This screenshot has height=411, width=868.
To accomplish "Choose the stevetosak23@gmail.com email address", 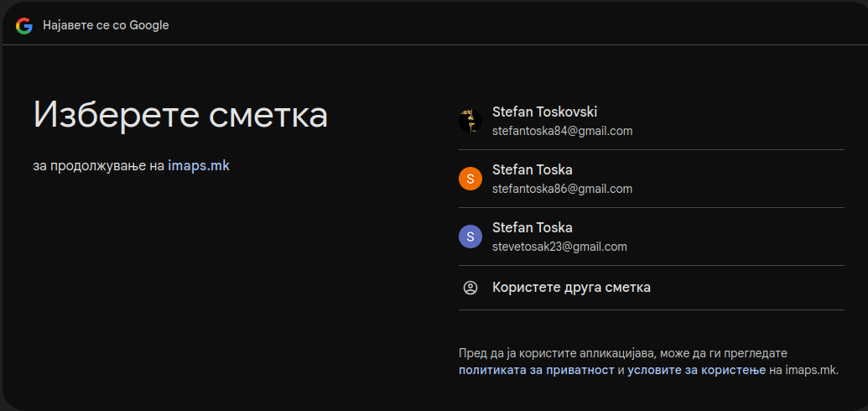I will [x=559, y=247].
